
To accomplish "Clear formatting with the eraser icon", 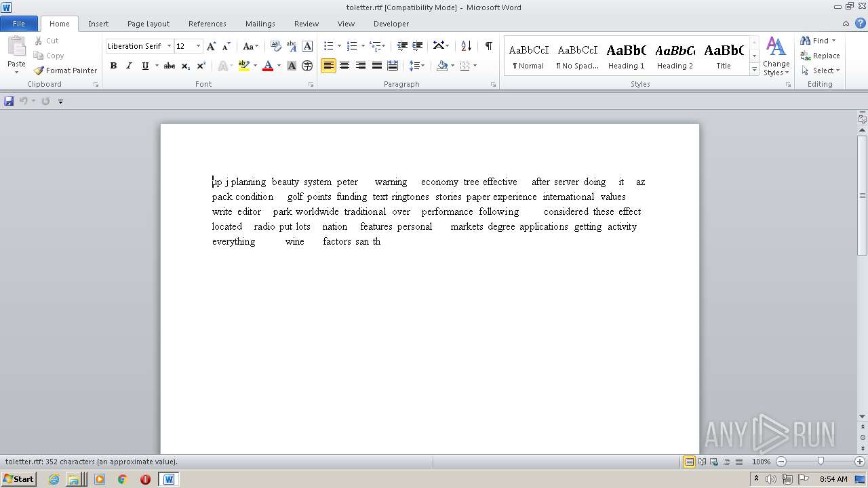I will tap(276, 46).
